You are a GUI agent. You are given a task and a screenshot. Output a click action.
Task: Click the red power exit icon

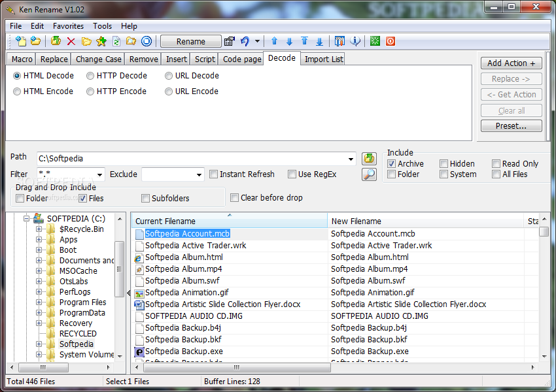pos(391,41)
